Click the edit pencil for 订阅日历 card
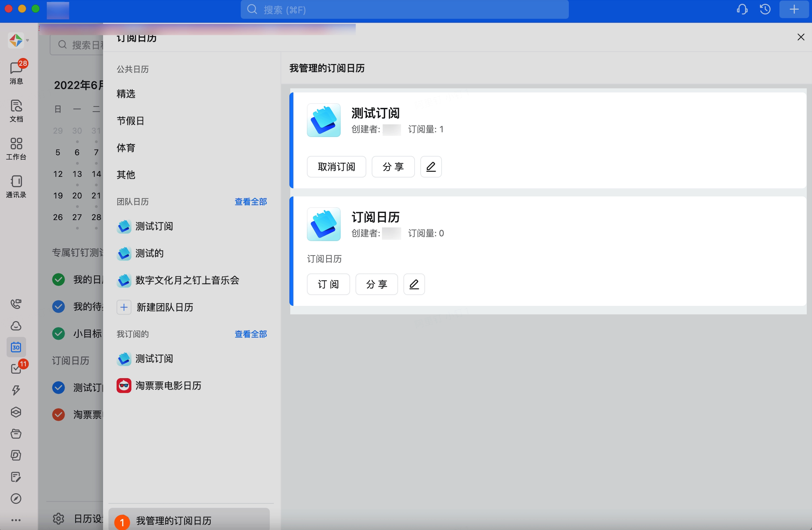This screenshot has height=530, width=812. (x=414, y=284)
